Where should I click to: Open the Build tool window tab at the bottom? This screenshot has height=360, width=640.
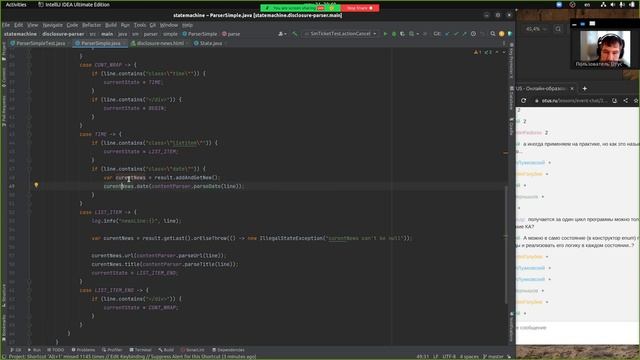pyautogui.click(x=166, y=350)
